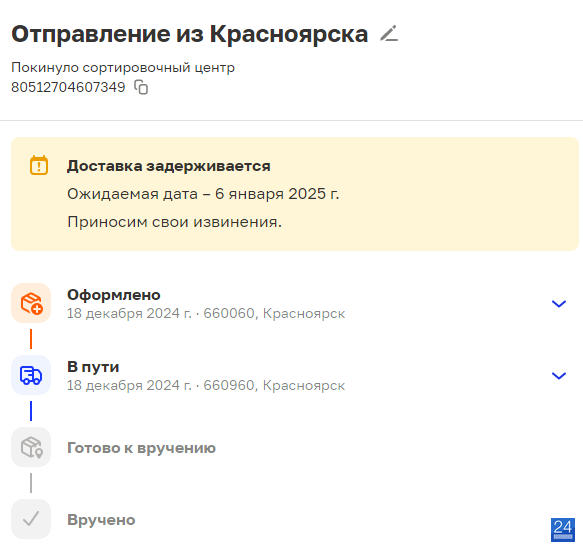Click the Оформлено status heading
583x550 pixels.
[114, 295]
